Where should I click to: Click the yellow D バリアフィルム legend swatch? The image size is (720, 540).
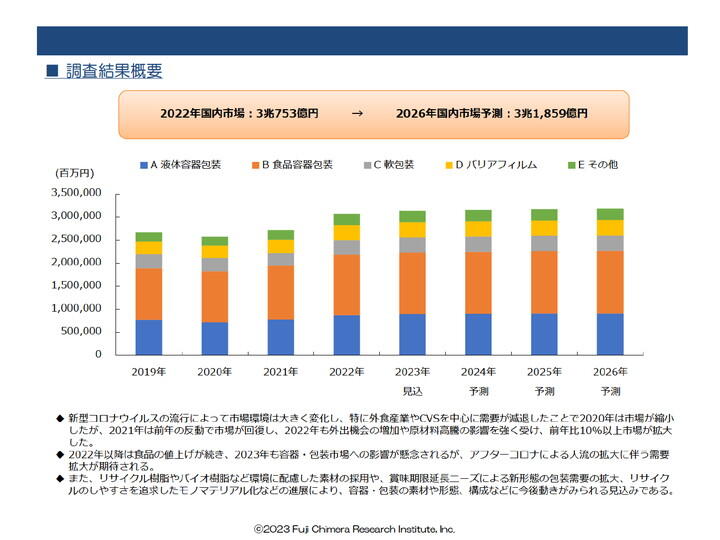point(449,165)
